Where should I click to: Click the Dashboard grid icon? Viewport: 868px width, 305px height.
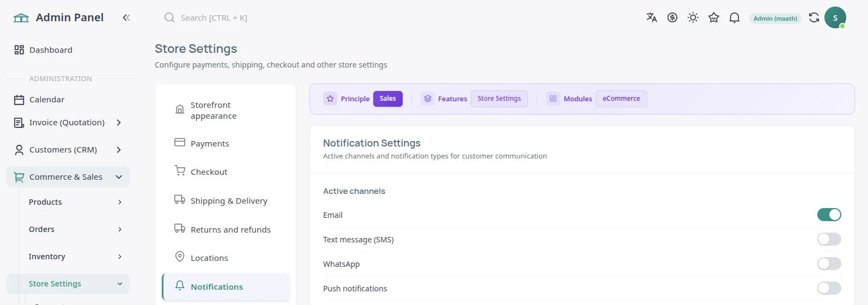(19, 50)
